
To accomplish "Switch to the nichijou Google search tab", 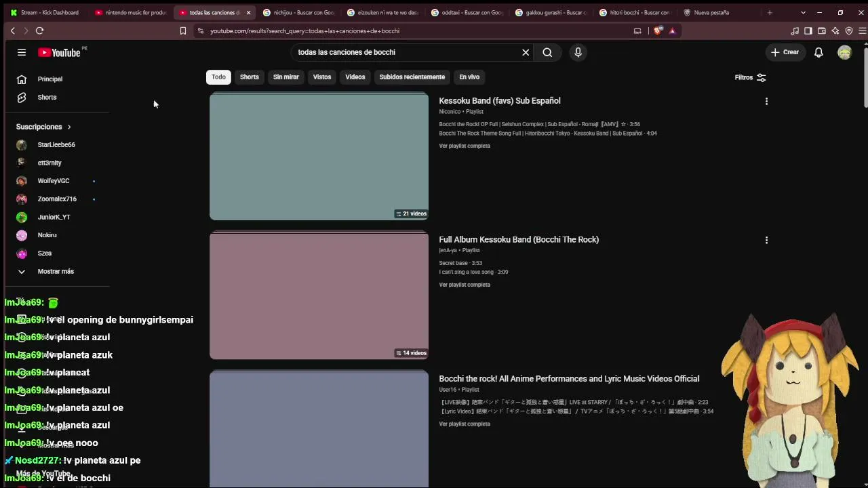I will click(300, 12).
